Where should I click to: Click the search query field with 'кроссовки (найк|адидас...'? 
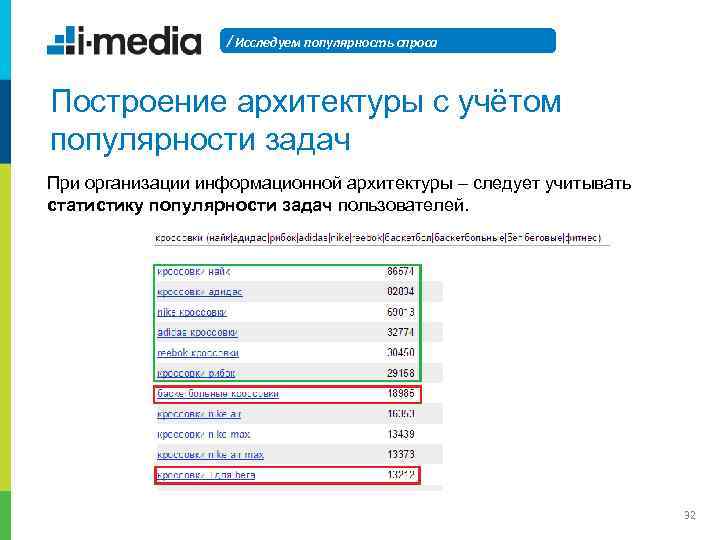[x=381, y=238]
